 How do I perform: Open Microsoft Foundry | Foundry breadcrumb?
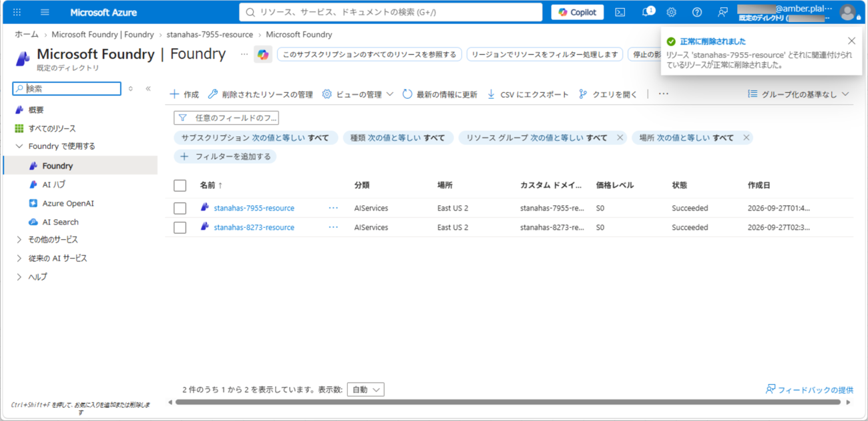coord(103,34)
